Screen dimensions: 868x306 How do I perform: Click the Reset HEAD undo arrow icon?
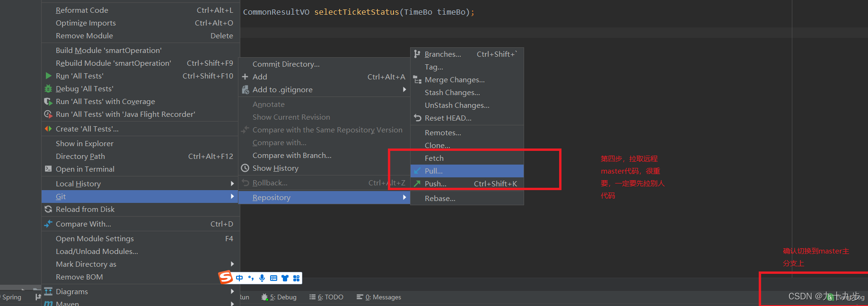[417, 118]
